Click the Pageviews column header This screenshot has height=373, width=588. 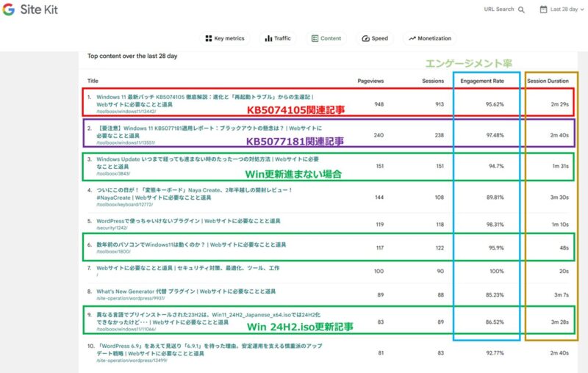[x=370, y=81]
